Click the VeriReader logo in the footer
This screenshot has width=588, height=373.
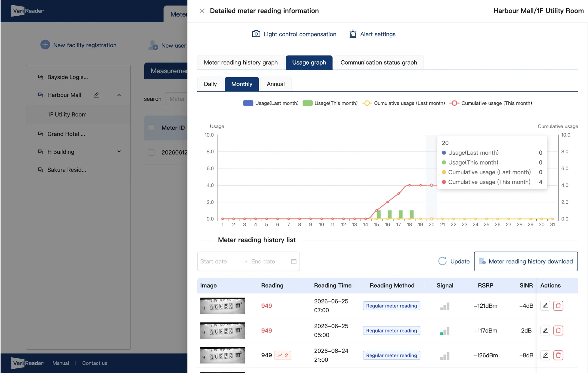point(28,363)
